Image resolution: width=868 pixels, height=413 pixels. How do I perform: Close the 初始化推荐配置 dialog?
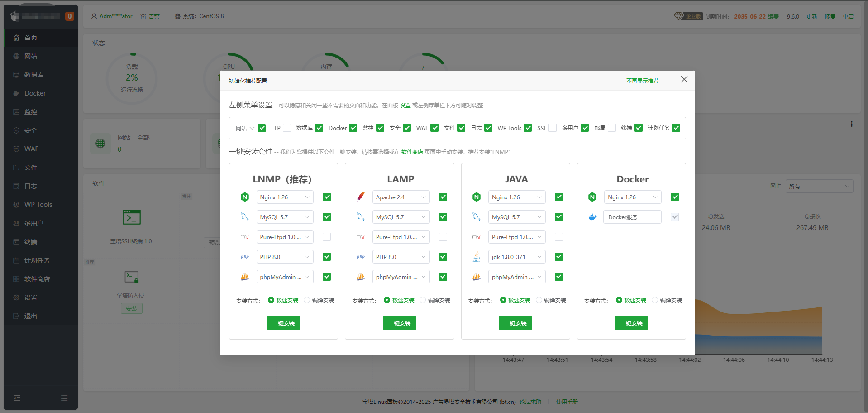[684, 79]
